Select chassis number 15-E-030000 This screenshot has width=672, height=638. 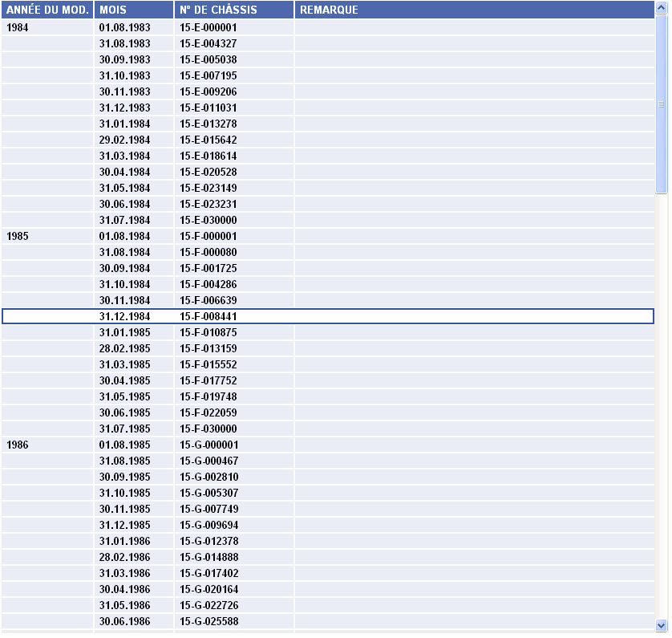coord(208,220)
